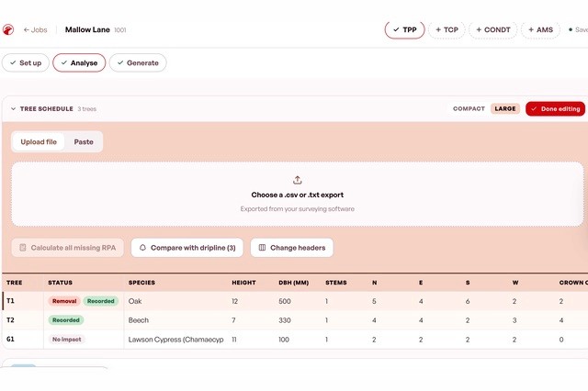Click the Lawson Cypress species cell
The width and height of the screenshot is (588, 391).
pyautogui.click(x=175, y=340)
